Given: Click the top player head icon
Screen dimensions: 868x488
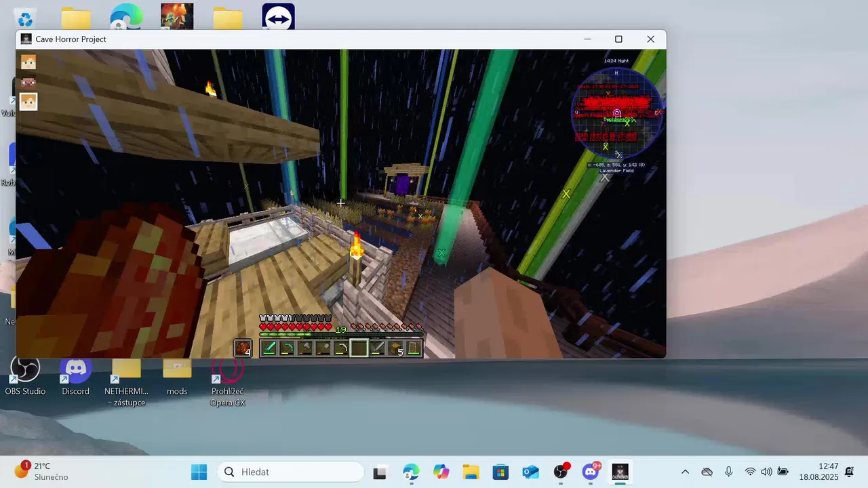Looking at the screenshot, I should point(28,62).
